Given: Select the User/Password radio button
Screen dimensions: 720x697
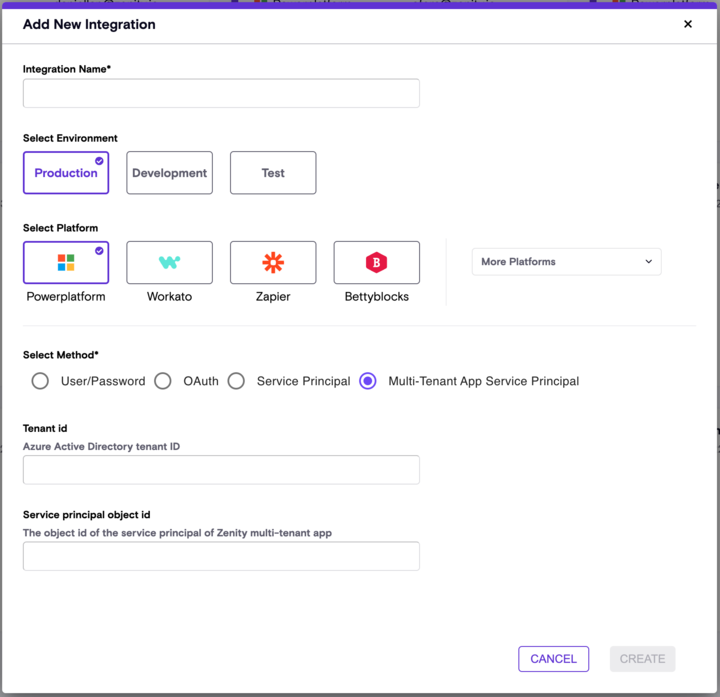Looking at the screenshot, I should [x=40, y=381].
